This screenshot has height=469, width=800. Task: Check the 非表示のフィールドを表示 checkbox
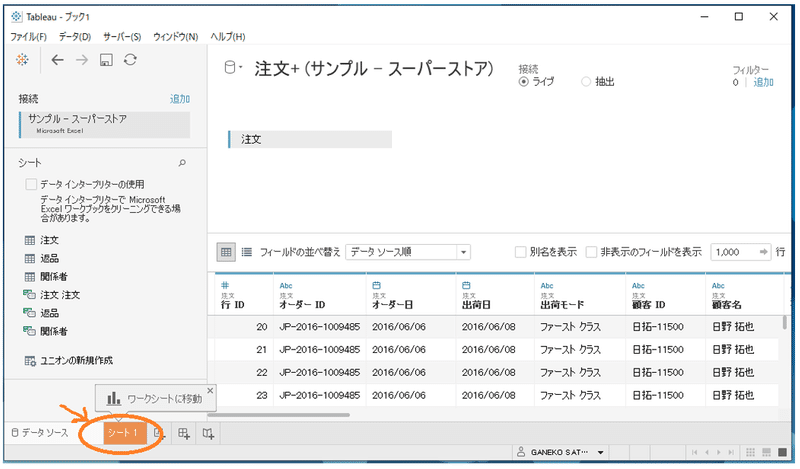point(591,252)
